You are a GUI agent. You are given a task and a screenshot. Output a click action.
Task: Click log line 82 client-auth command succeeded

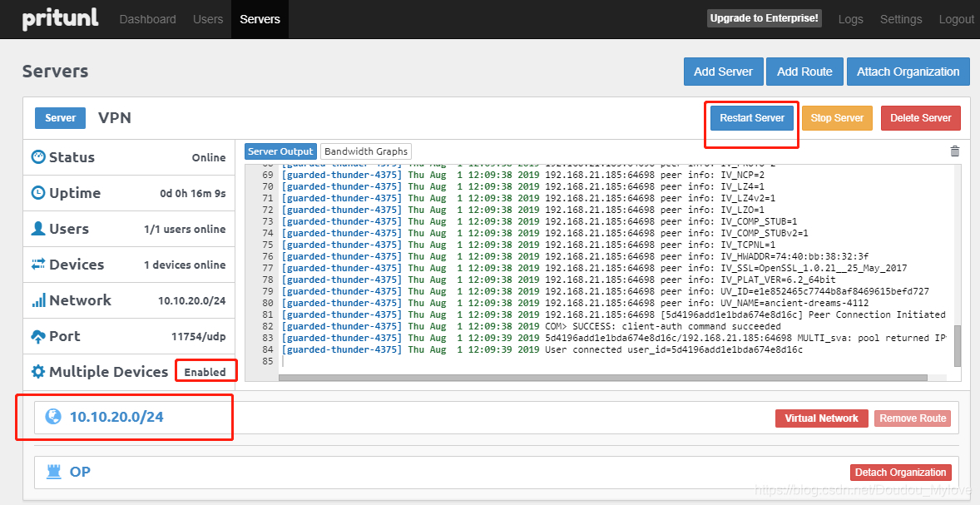tap(532, 326)
